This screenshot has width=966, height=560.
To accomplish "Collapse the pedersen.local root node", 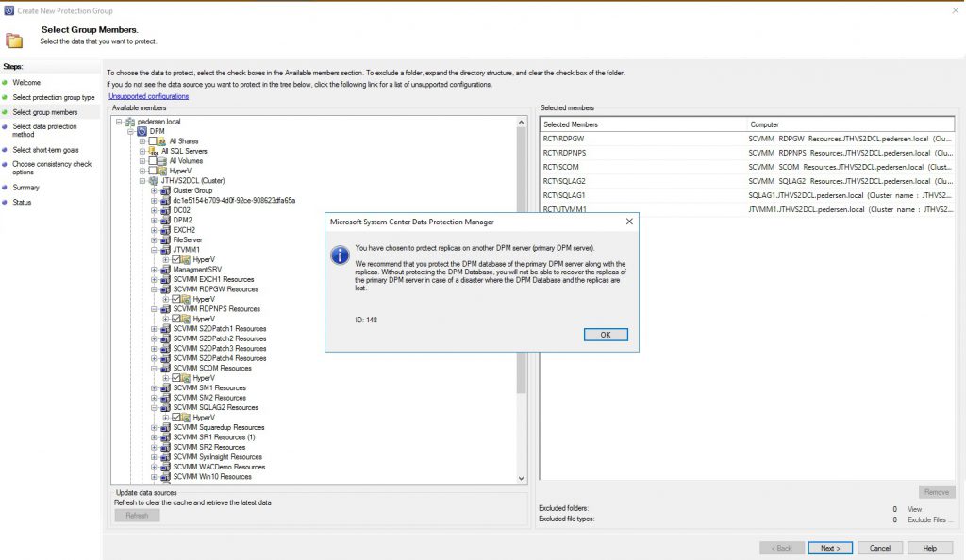I will click(119, 122).
